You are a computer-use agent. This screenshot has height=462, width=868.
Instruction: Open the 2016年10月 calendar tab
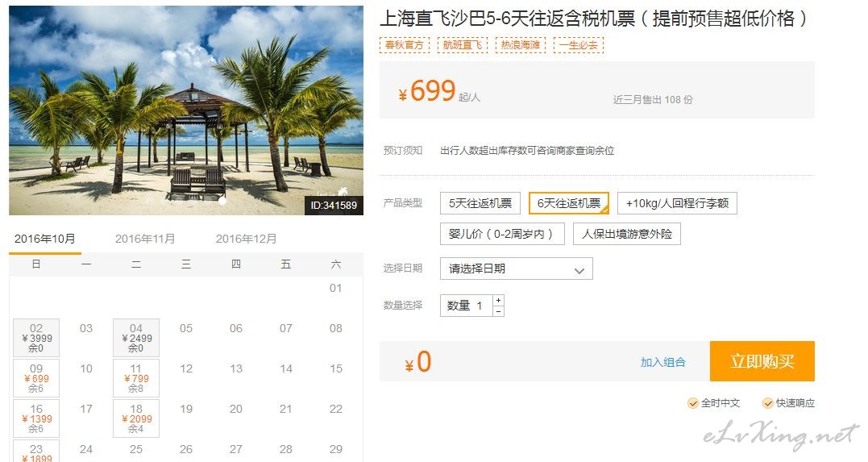(x=45, y=239)
